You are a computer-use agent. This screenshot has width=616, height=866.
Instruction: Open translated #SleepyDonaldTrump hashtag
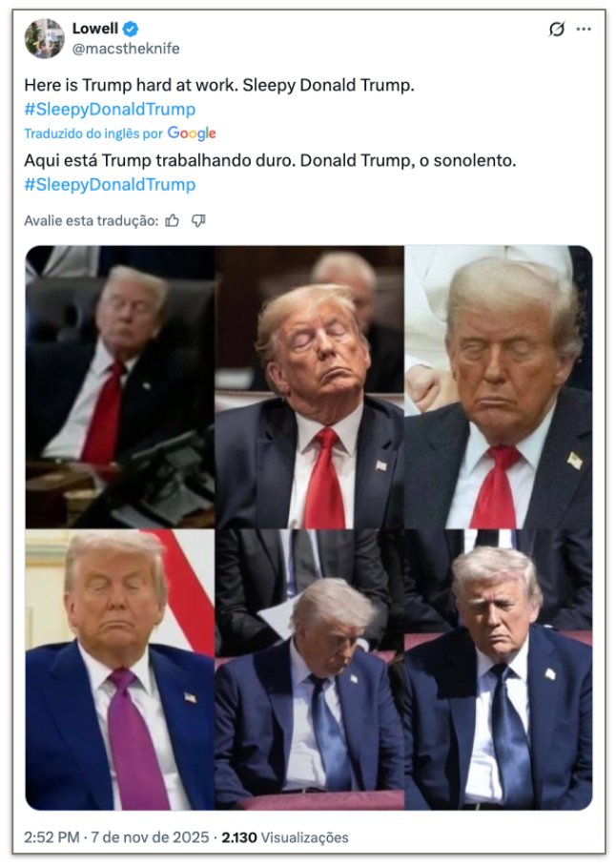pos(110,184)
